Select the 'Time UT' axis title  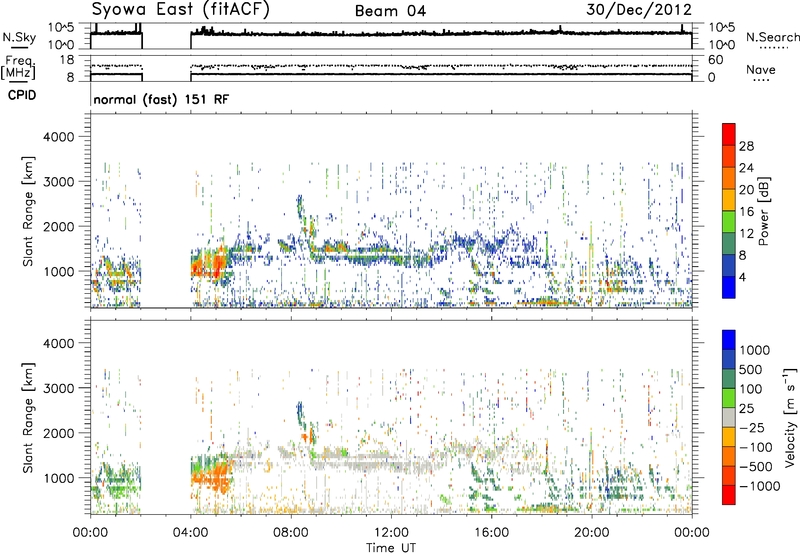click(x=391, y=548)
